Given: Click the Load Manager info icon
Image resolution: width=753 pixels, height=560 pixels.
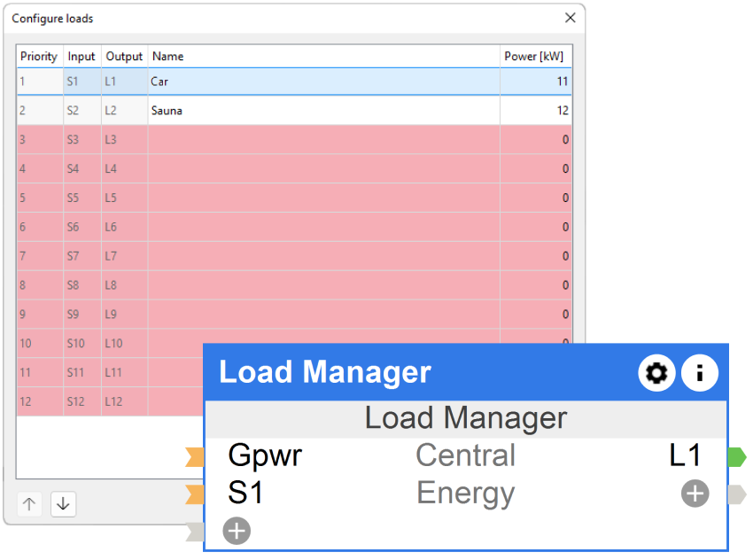Looking at the screenshot, I should (x=699, y=373).
